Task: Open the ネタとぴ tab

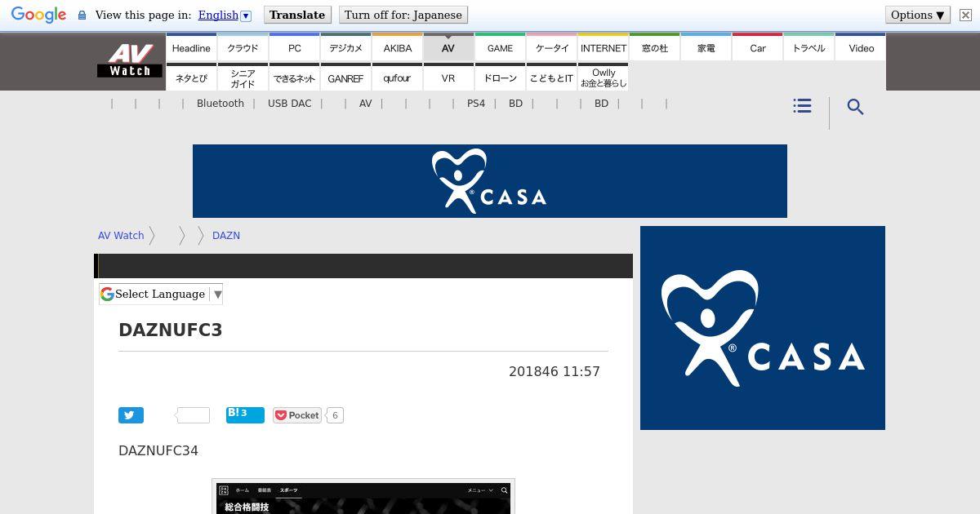Action: (191, 78)
